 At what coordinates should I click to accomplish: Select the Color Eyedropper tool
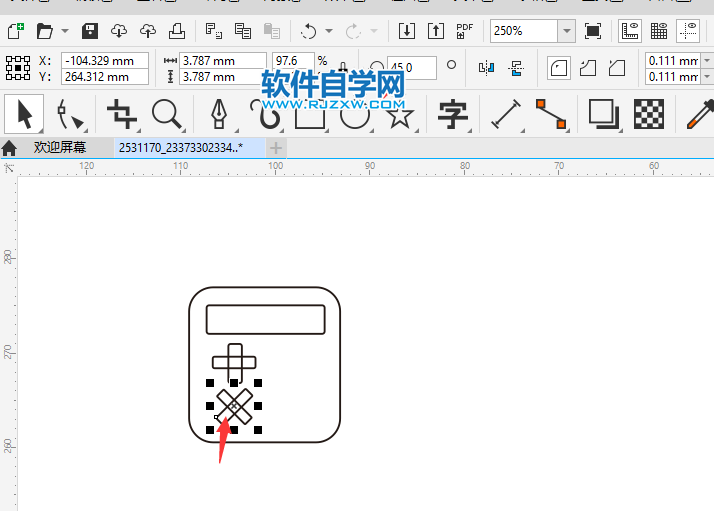pyautogui.click(x=700, y=114)
